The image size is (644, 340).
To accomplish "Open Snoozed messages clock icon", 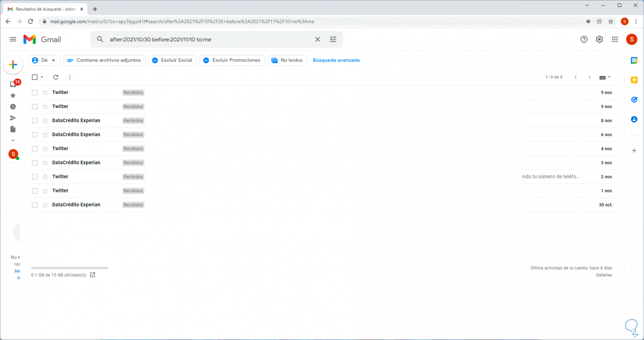I will pos(13,107).
